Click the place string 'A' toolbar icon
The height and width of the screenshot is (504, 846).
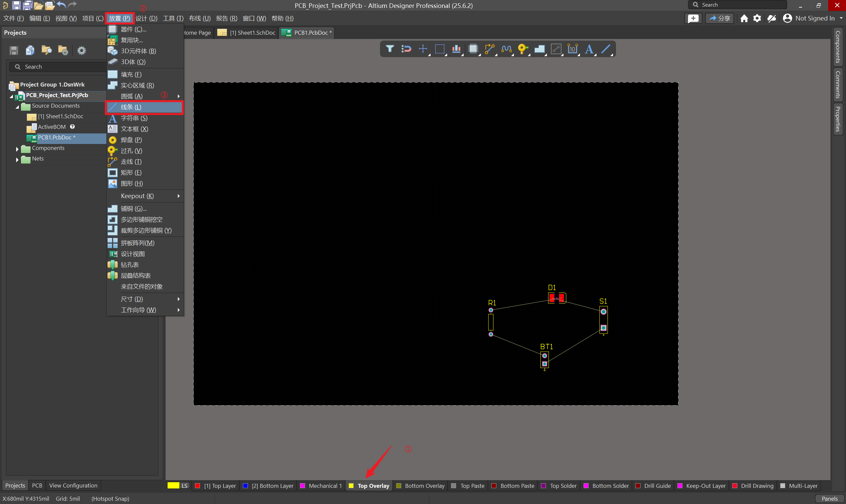pyautogui.click(x=589, y=49)
